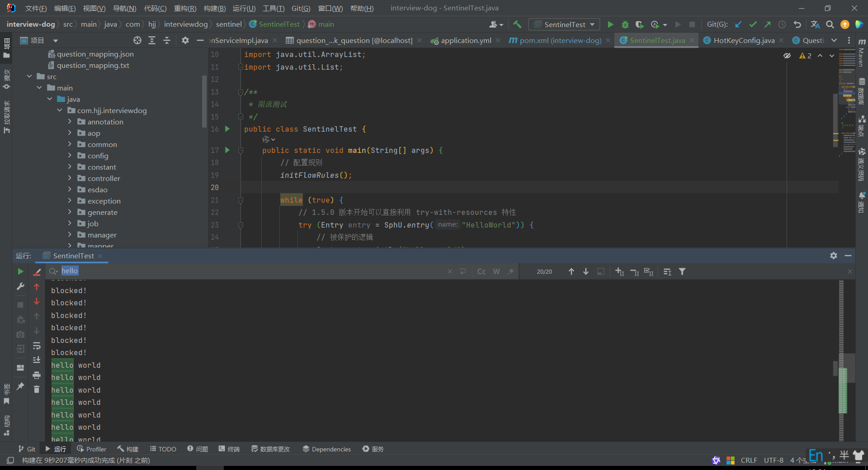Click sentinel in the breadcrumb path

229,24
